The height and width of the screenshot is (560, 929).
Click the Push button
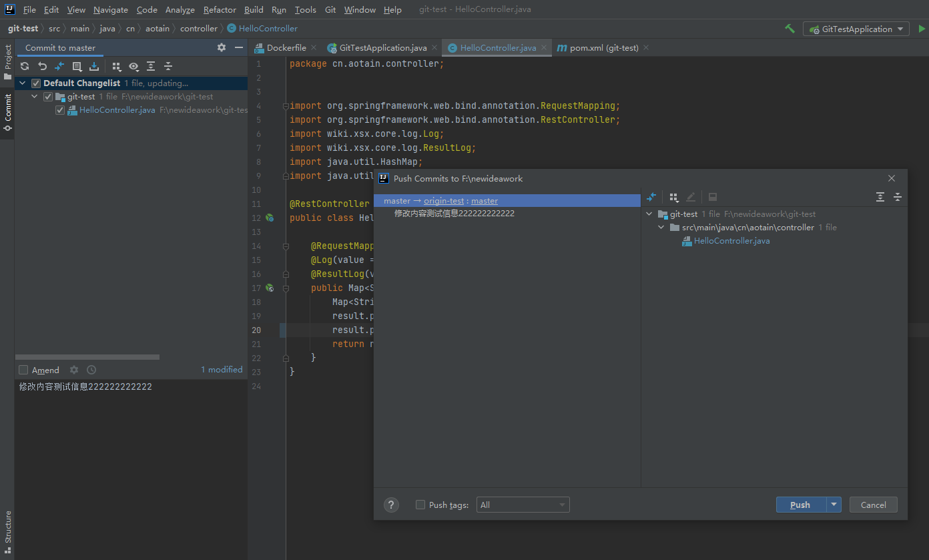801,505
